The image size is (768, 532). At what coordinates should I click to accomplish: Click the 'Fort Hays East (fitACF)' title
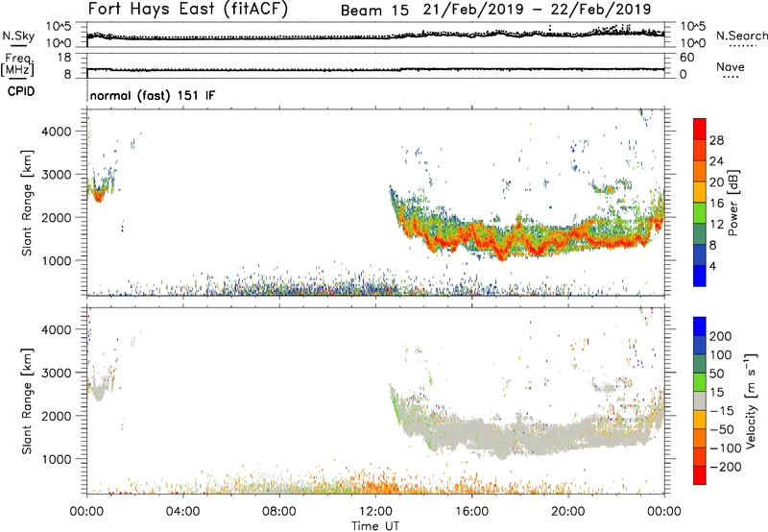(187, 9)
